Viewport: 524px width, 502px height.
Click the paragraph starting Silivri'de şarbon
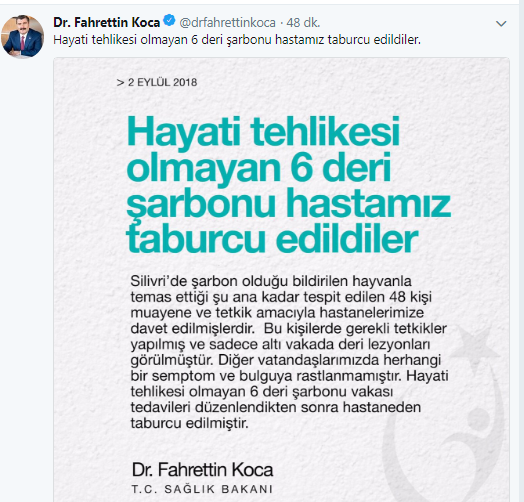(289, 352)
